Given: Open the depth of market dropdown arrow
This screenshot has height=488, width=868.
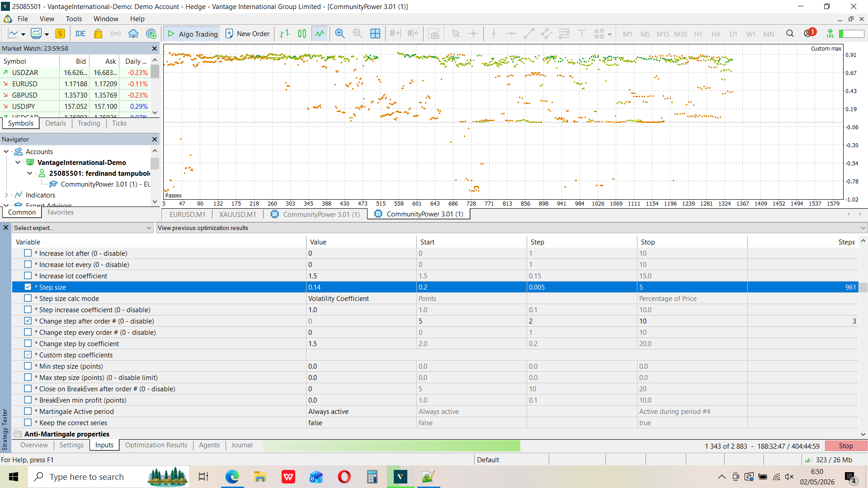Looking at the screenshot, I should coord(47,34).
